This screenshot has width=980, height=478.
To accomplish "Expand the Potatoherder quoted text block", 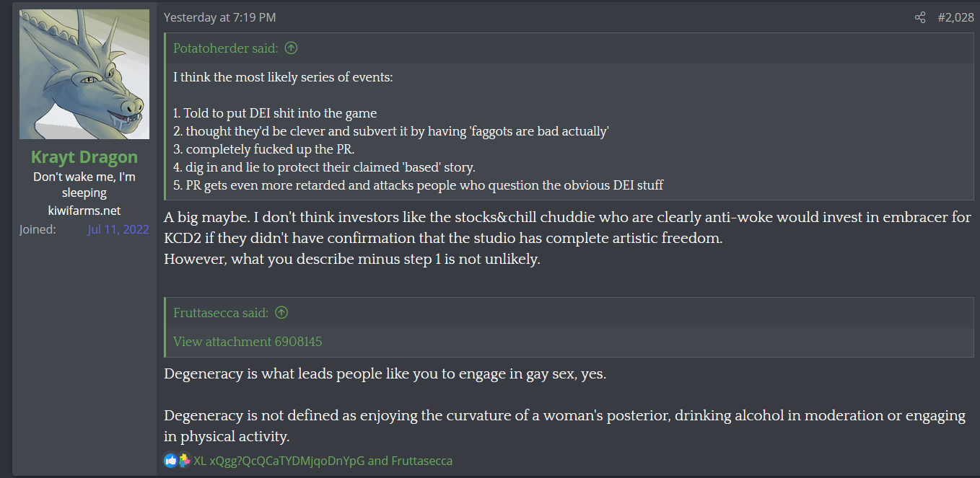I will (568, 130).
